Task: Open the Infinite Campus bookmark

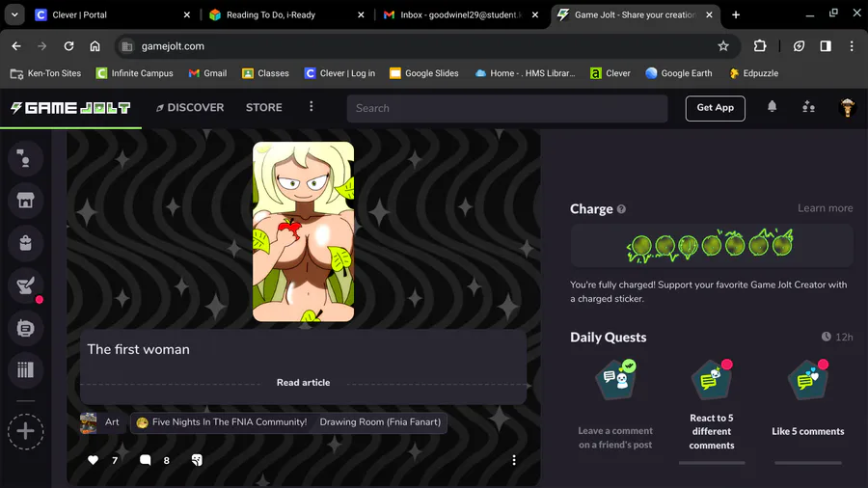Action: point(134,73)
